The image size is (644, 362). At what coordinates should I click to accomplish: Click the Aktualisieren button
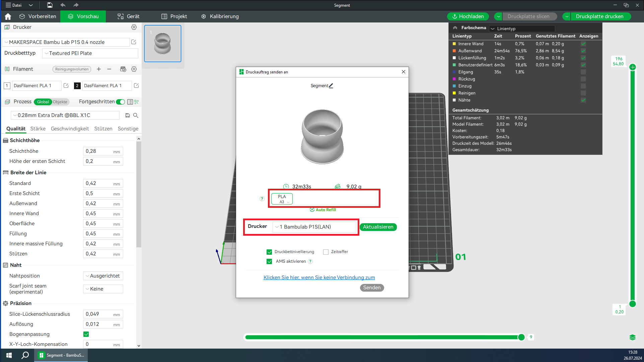(x=378, y=227)
